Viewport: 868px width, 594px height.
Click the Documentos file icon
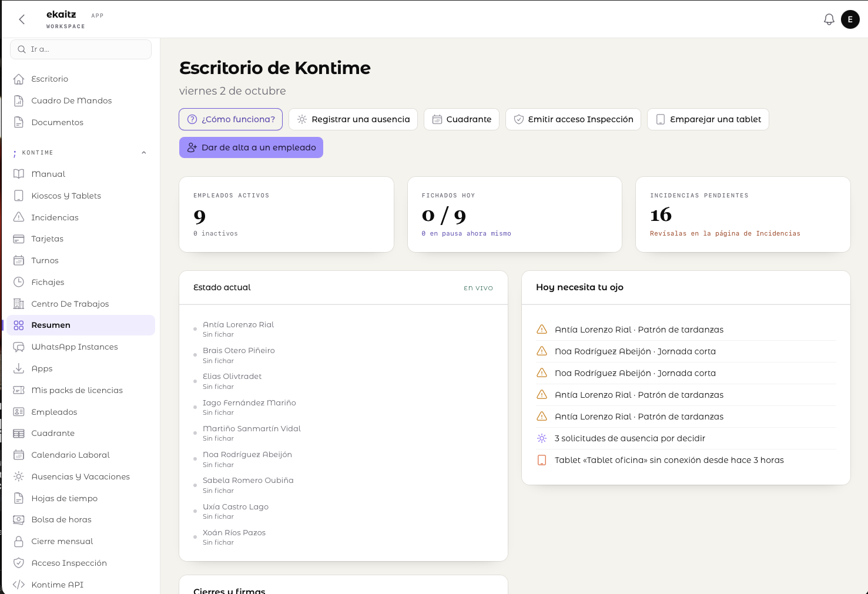click(x=19, y=122)
